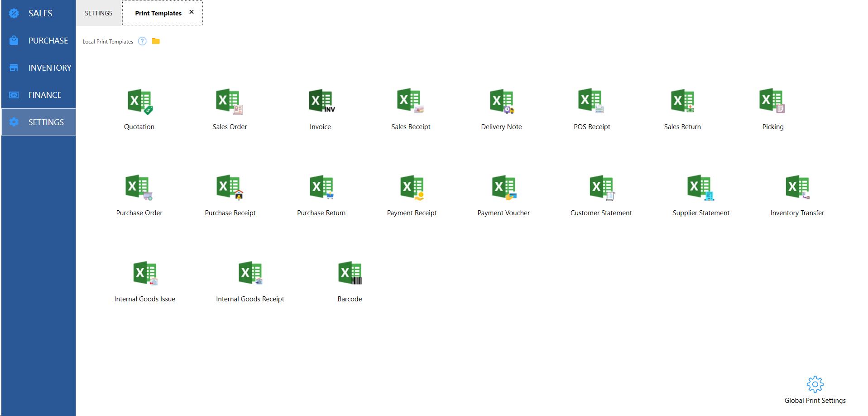Open the Barcode print template
Viewport: 868px width, 416px height.
point(350,273)
